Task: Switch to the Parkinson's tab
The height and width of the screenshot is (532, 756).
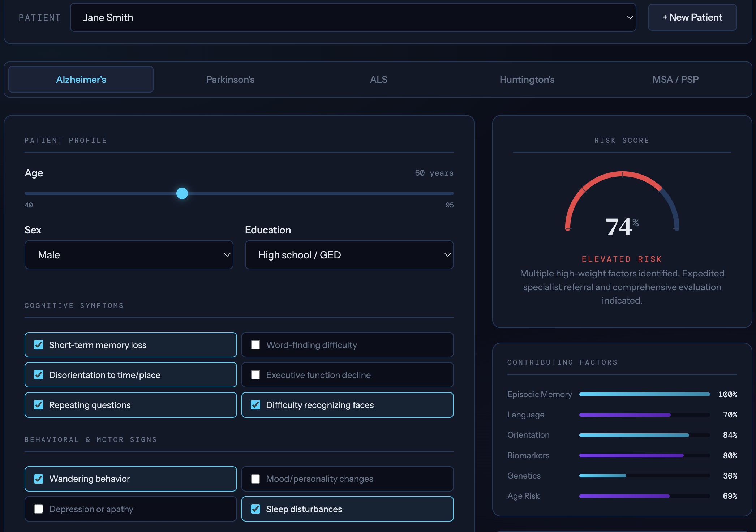Action: (230, 80)
